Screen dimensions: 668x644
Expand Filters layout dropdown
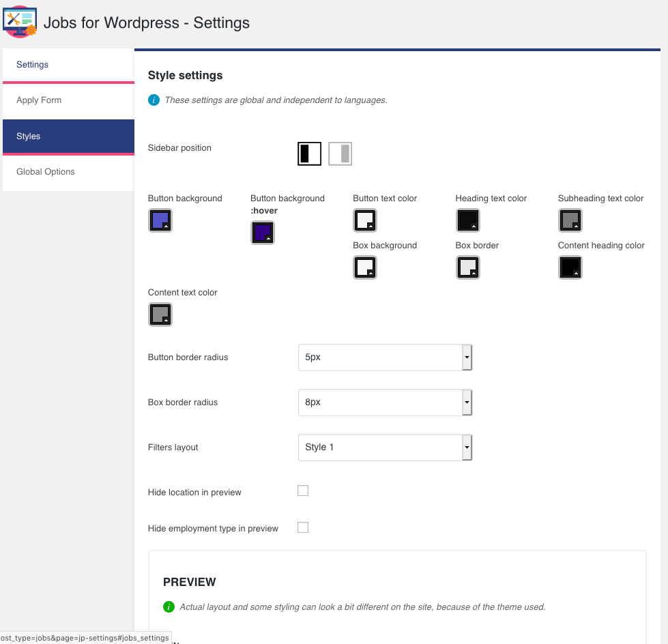[385, 448]
